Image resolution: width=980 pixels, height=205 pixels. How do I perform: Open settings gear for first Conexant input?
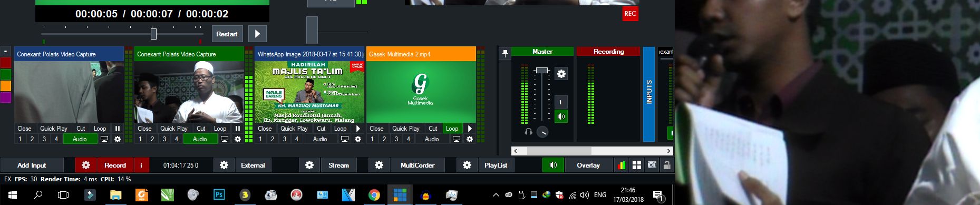pos(118,139)
